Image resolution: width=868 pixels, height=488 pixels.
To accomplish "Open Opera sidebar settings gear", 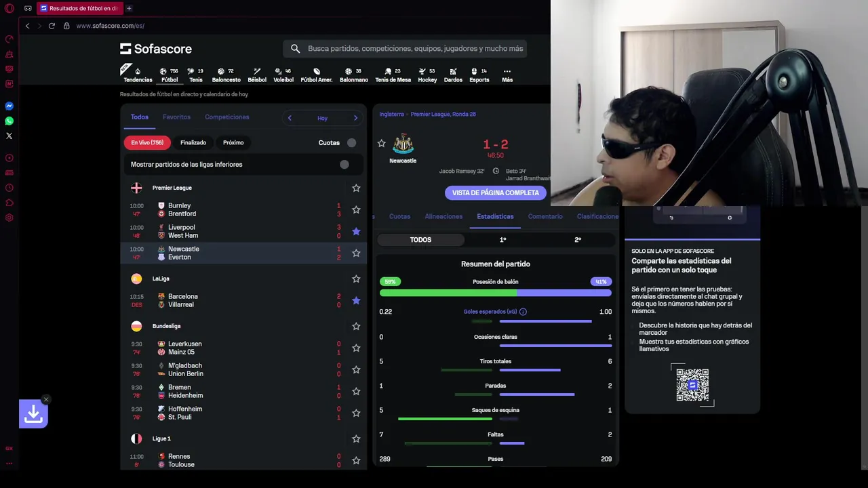I will pyautogui.click(x=9, y=218).
